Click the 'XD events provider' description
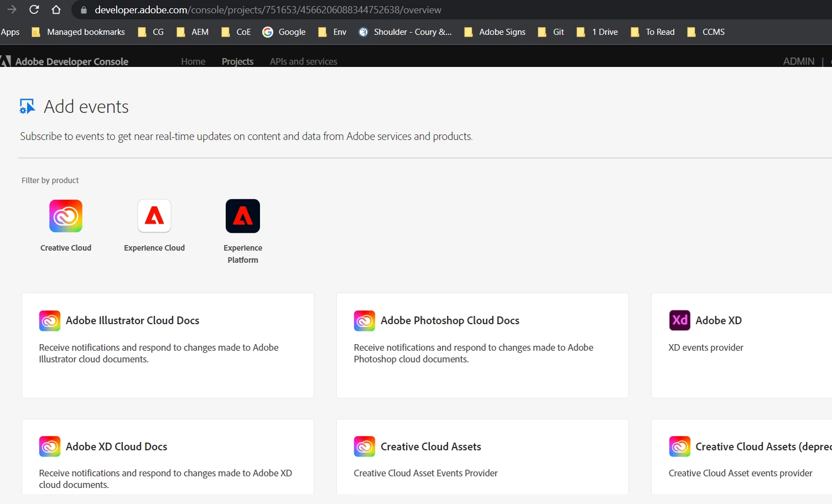This screenshot has width=832, height=504. pyautogui.click(x=706, y=347)
